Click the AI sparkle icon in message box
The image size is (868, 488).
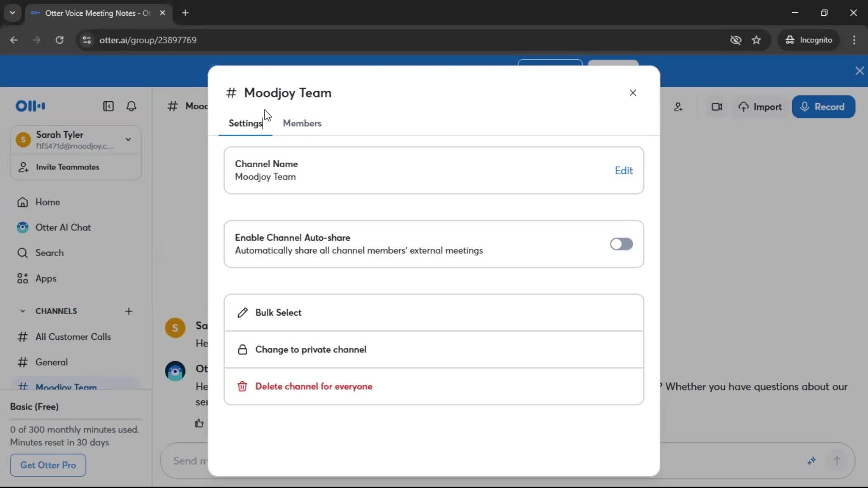pyautogui.click(x=811, y=461)
